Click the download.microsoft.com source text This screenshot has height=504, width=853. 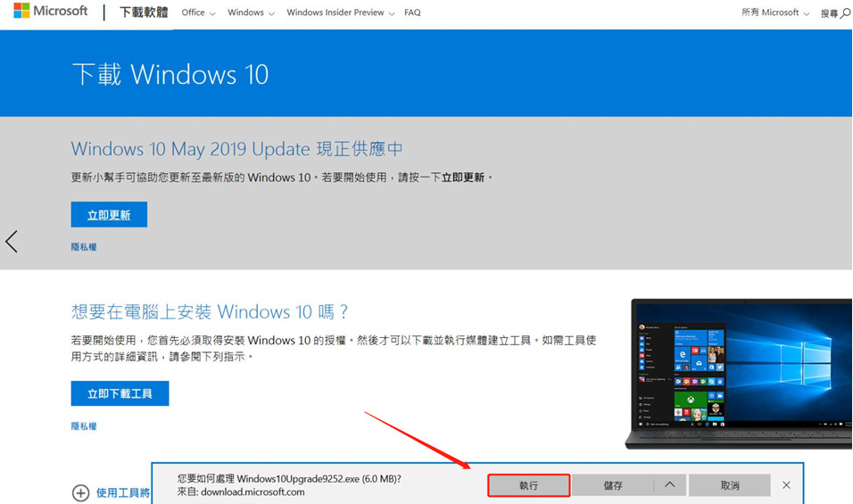(253, 492)
